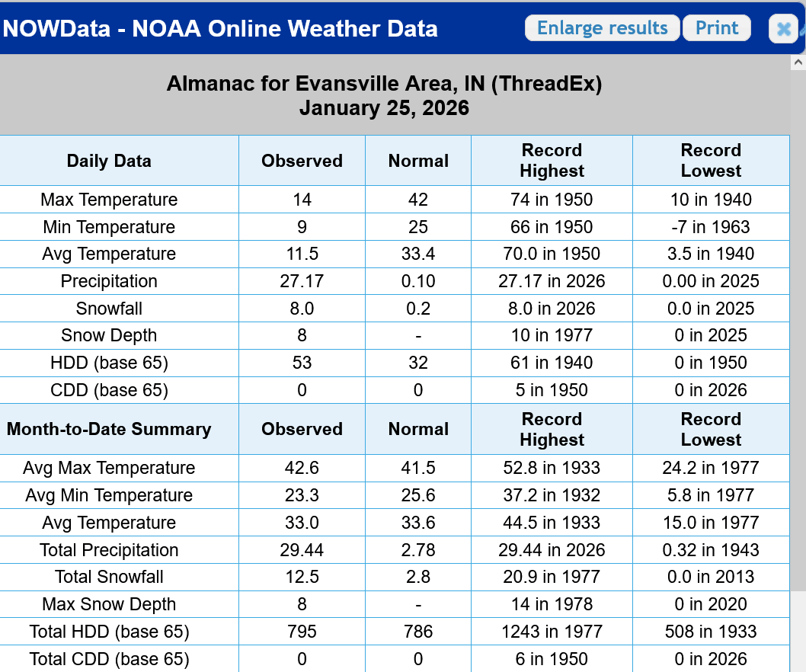Click observed Precipitation value 27.17
Screen dimensions: 806x672
pos(302,281)
